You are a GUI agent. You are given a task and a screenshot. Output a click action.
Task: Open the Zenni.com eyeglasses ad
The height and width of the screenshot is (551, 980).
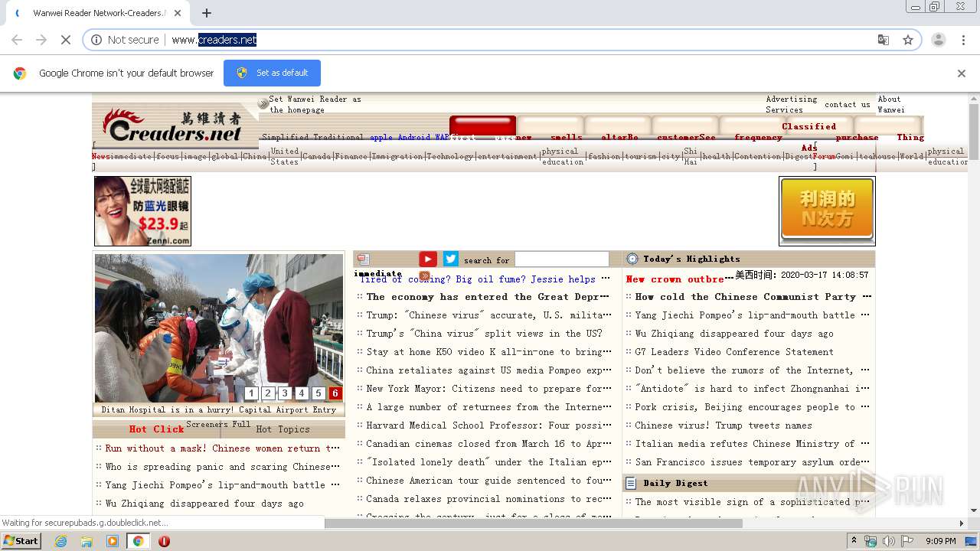point(142,211)
